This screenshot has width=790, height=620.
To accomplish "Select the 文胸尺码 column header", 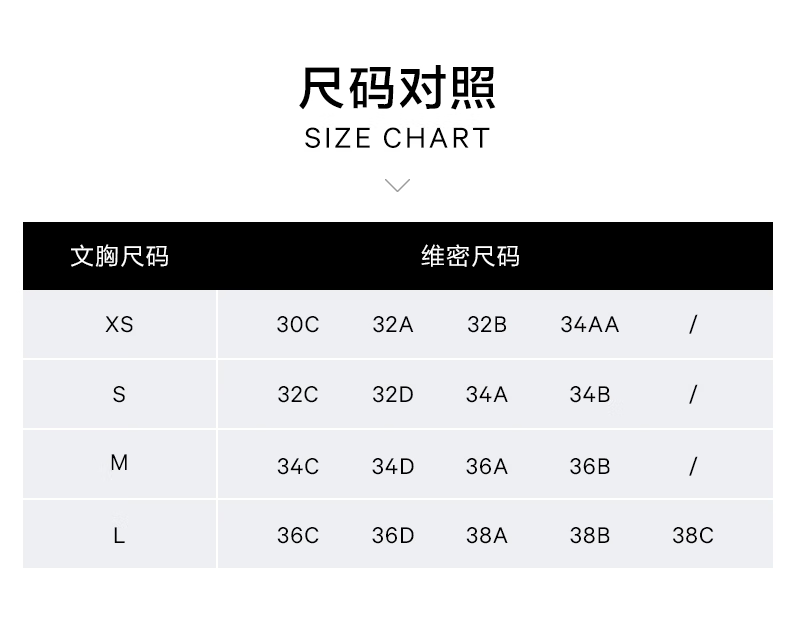I will 119,256.
